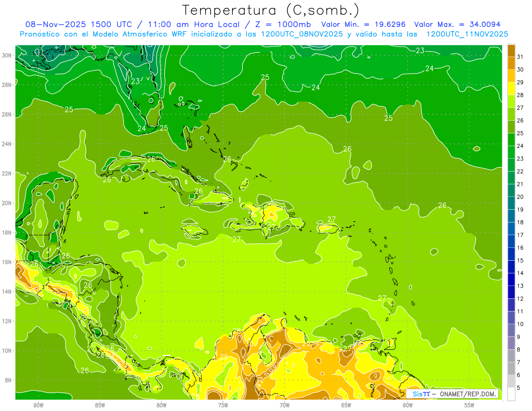This screenshot has width=532, height=411.
Task: Click the 75W longitude axis label
Action: [223, 405]
